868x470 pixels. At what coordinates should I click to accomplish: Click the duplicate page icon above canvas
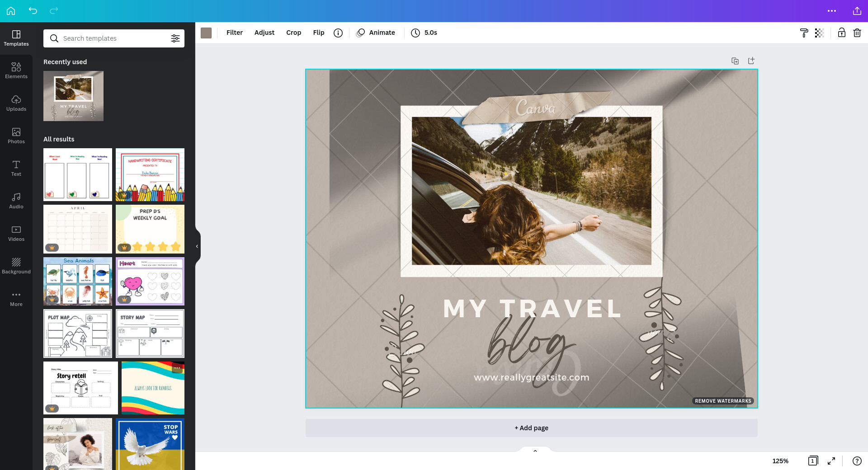point(735,61)
